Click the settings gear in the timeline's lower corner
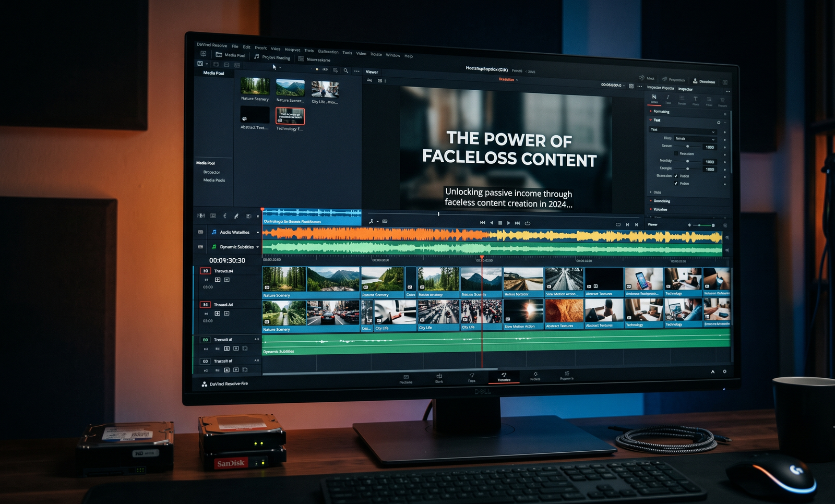Viewport: 835px width, 504px height. pyautogui.click(x=724, y=371)
